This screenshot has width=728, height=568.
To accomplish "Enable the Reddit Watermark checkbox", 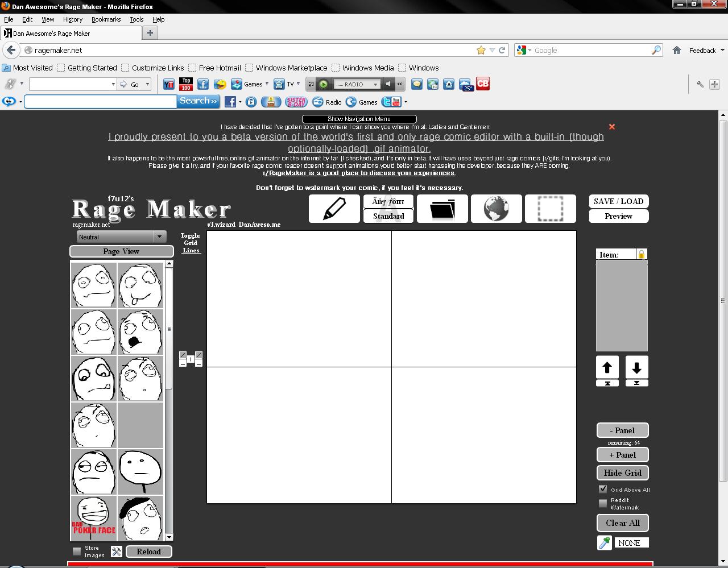I will pos(603,503).
